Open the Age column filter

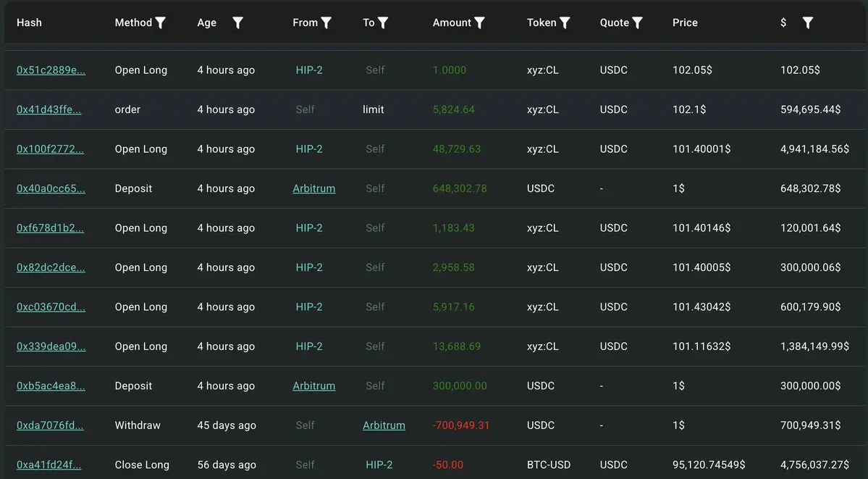[x=237, y=23]
